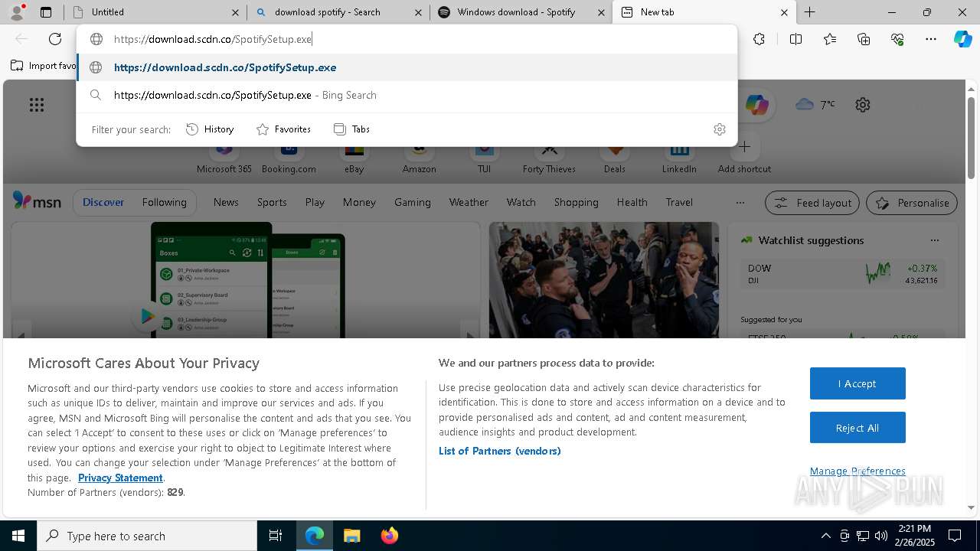Open search settings gear in suggestion box

719,129
